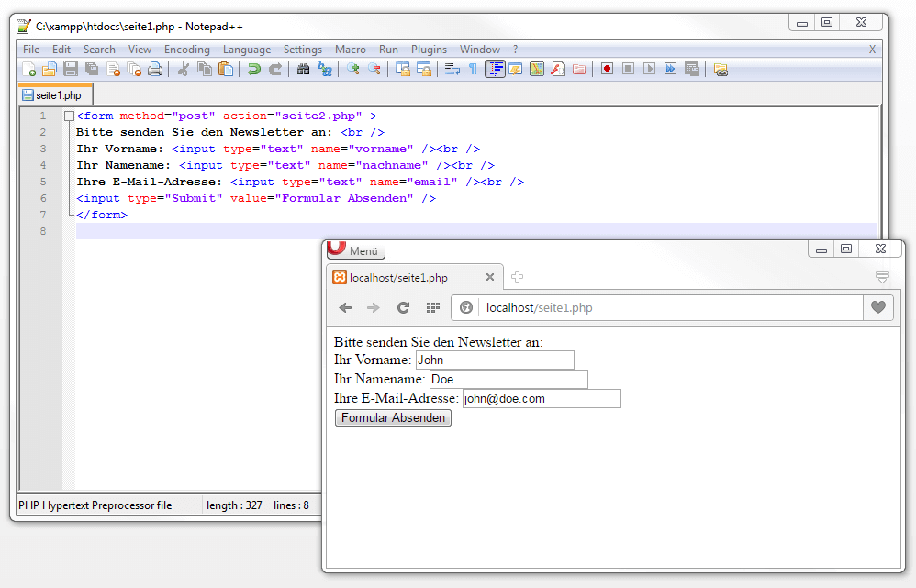Viewport: 916px width, 588px height.
Task: Click the Zoom In icon
Action: 352,70
